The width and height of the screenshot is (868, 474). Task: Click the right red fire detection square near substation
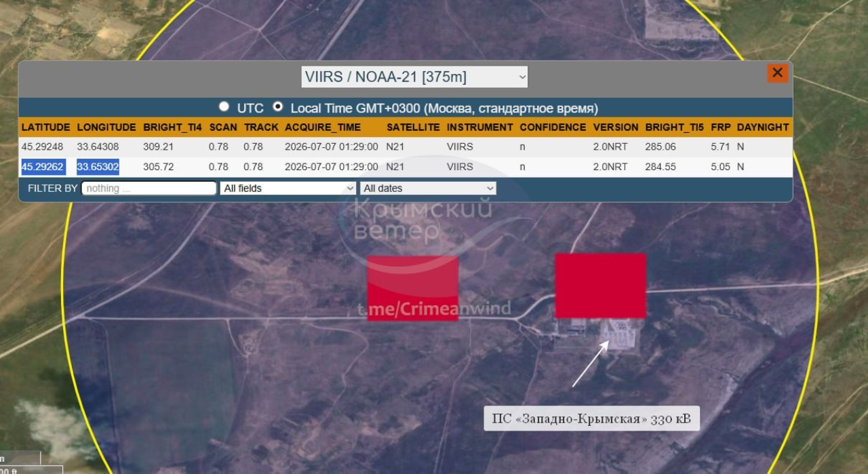600,285
